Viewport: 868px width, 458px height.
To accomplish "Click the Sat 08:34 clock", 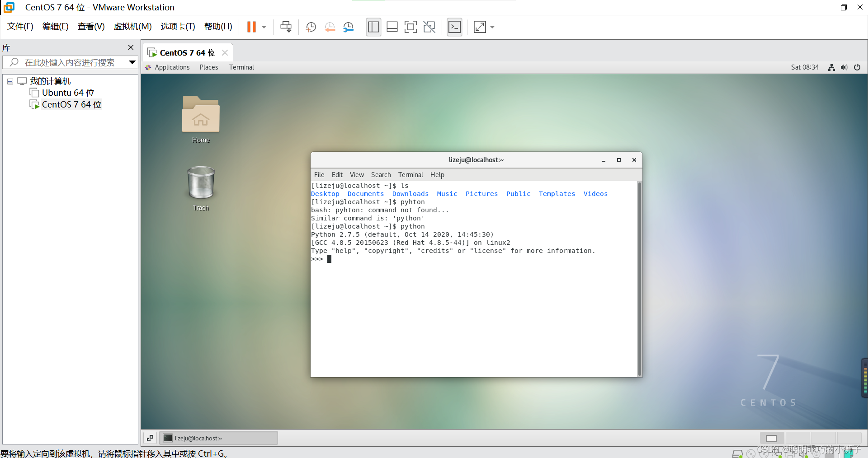I will pyautogui.click(x=805, y=67).
